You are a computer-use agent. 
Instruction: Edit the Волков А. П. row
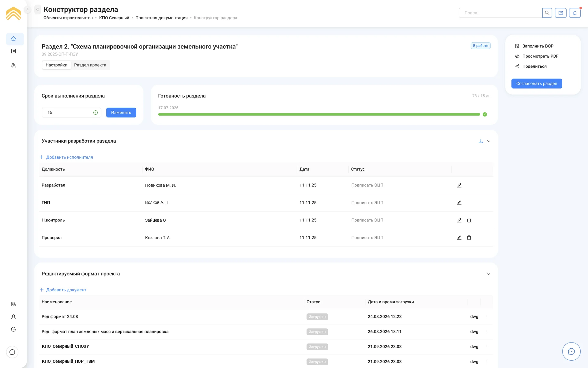459,203
